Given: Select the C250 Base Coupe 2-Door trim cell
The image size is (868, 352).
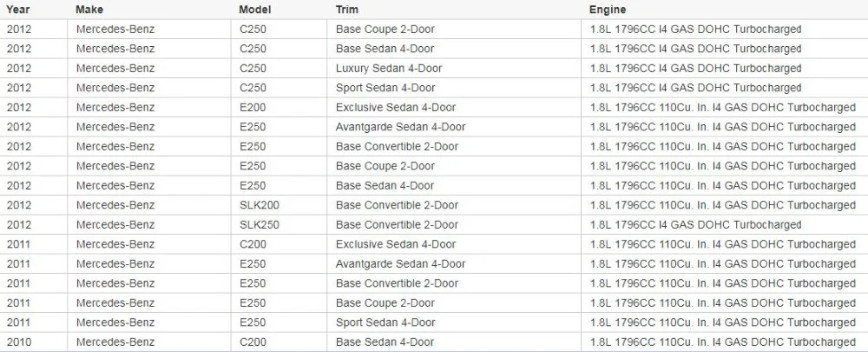Looking at the screenshot, I should pyautogui.click(x=454, y=30).
